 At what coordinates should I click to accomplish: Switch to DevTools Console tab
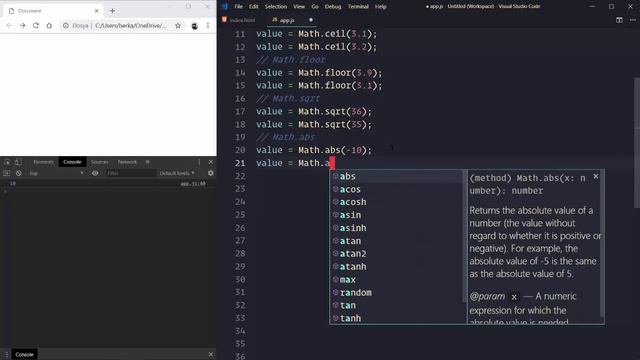[x=72, y=162]
